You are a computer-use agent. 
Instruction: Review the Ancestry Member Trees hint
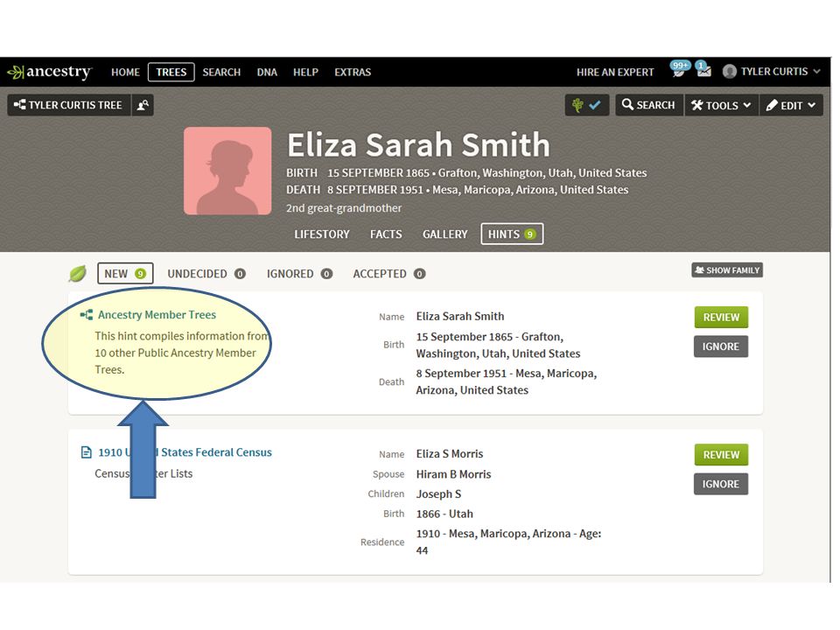pos(721,317)
